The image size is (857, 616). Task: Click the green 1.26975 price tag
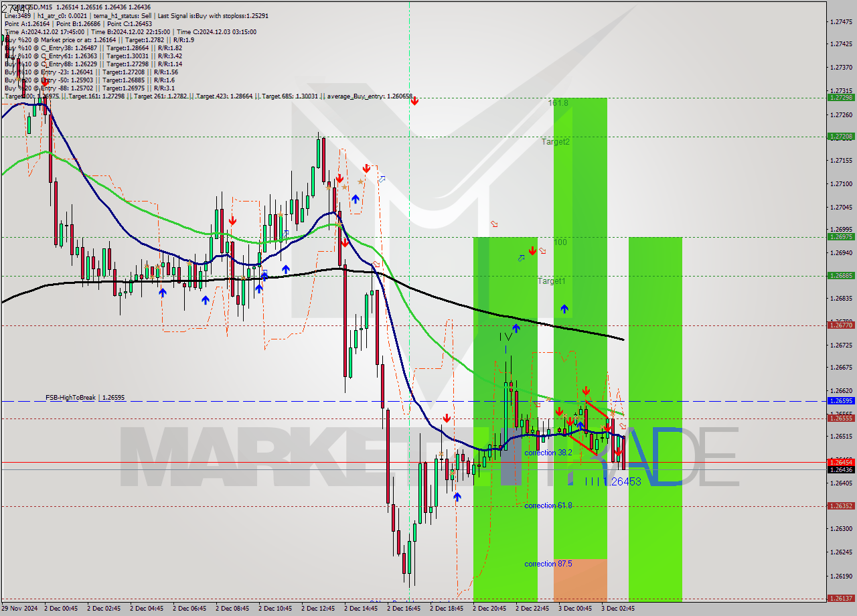[840, 237]
